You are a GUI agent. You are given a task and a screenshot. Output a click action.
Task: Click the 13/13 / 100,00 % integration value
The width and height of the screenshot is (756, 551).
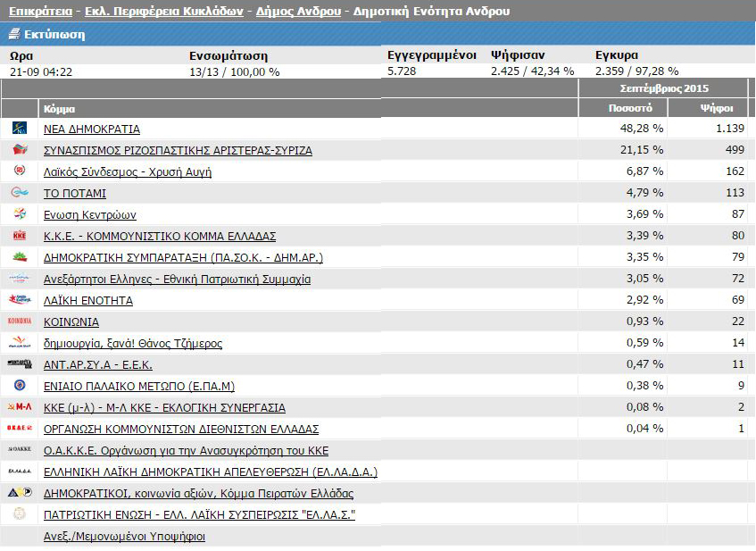[x=235, y=72]
